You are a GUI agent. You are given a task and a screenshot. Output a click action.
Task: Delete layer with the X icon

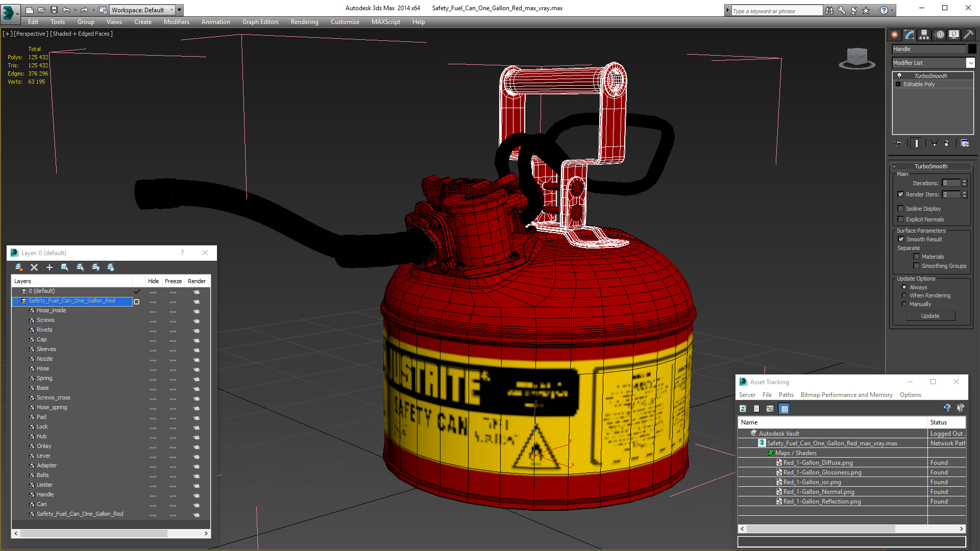[34, 267]
